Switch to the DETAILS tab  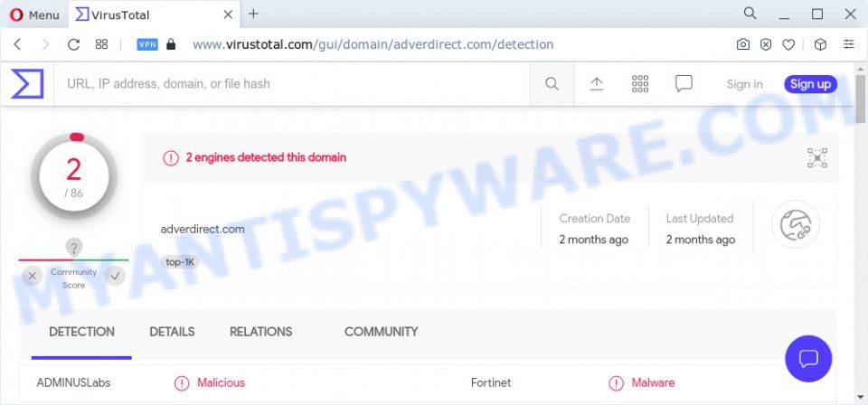click(x=172, y=332)
